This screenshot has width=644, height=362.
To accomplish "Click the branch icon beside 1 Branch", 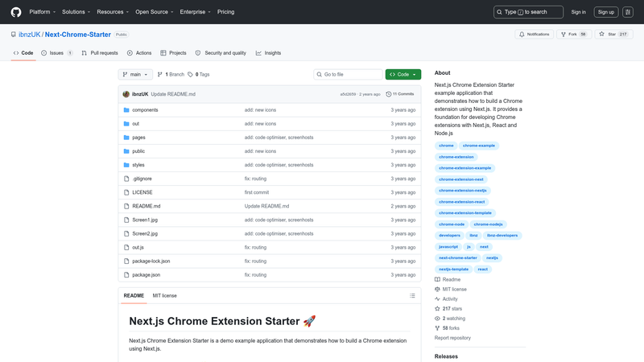I will click(x=159, y=74).
